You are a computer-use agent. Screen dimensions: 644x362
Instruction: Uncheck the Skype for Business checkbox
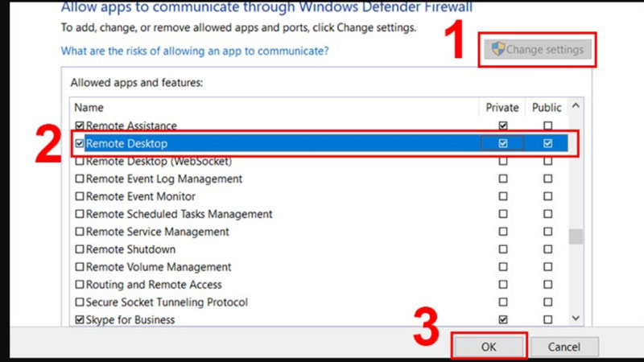click(x=79, y=320)
